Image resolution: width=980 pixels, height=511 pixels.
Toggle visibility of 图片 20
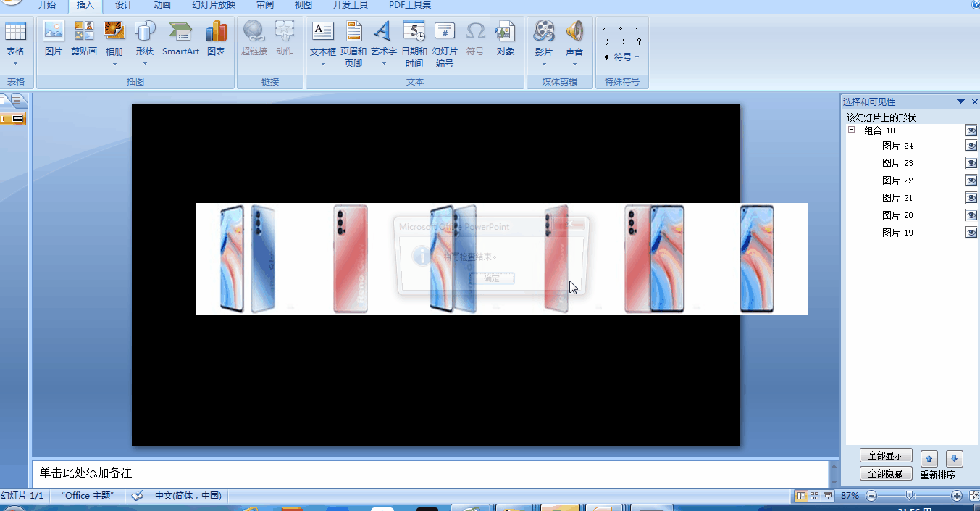(971, 215)
